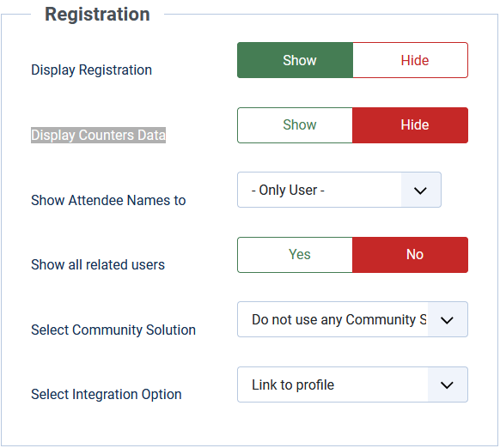Click the Registration section heading

97,15
